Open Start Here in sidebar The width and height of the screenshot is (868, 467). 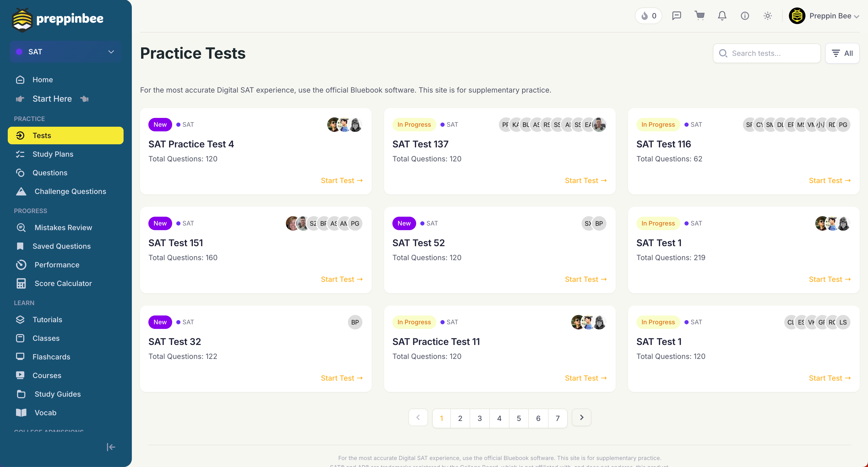66,99
